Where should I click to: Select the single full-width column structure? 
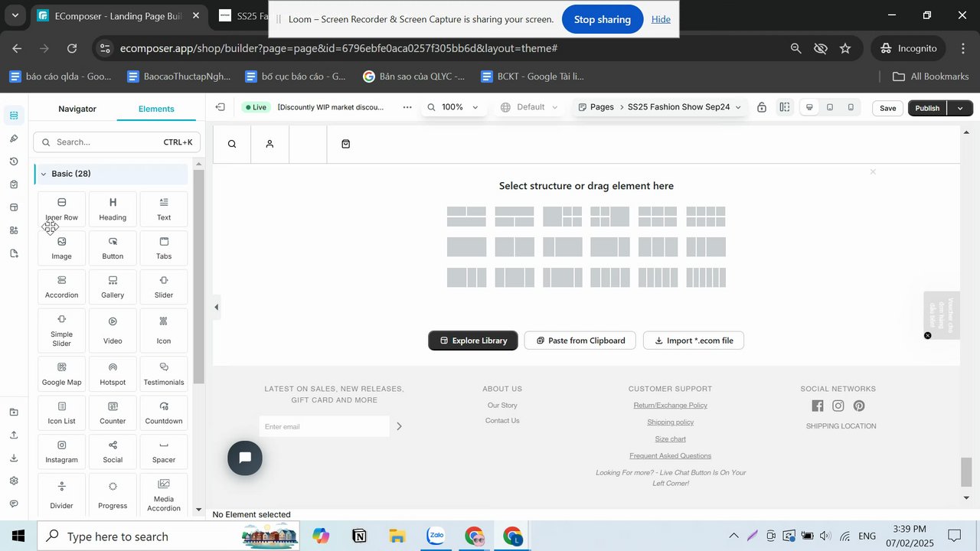[x=467, y=247]
